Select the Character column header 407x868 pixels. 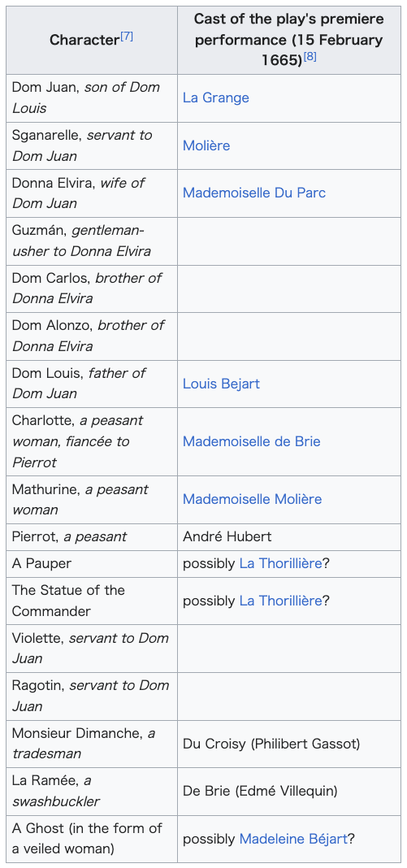point(92,41)
